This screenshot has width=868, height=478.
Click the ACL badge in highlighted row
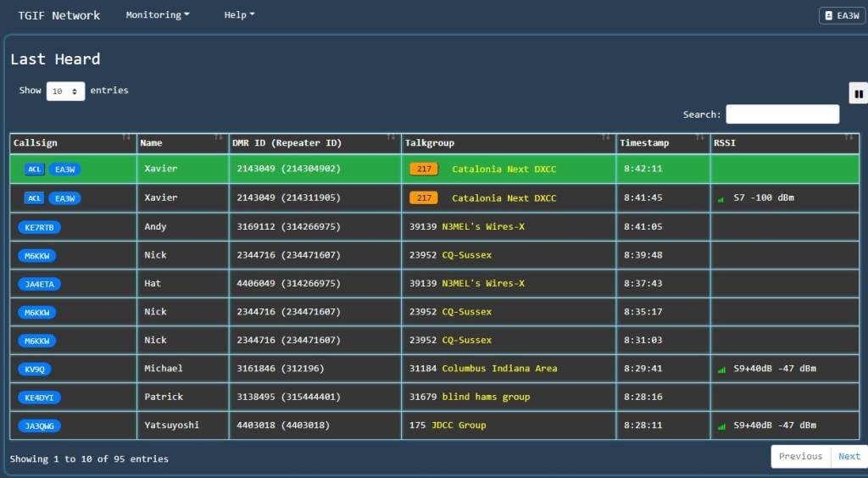pos(34,170)
